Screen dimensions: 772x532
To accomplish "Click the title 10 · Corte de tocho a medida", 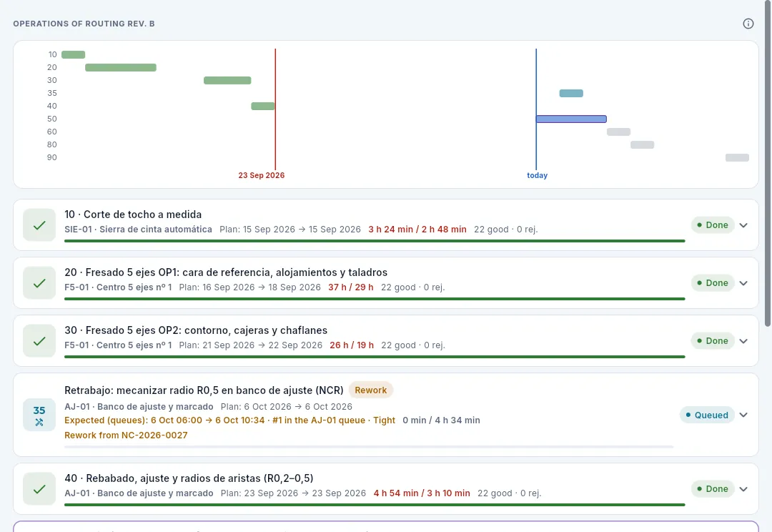I will [133, 215].
